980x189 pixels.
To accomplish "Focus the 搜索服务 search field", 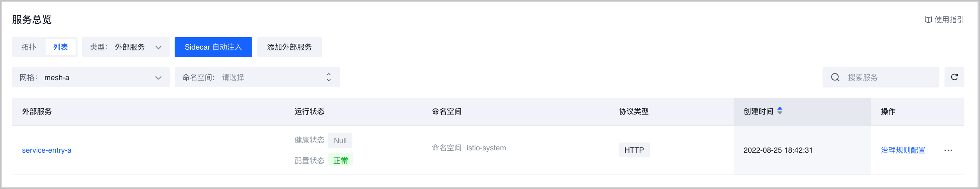I will point(889,77).
